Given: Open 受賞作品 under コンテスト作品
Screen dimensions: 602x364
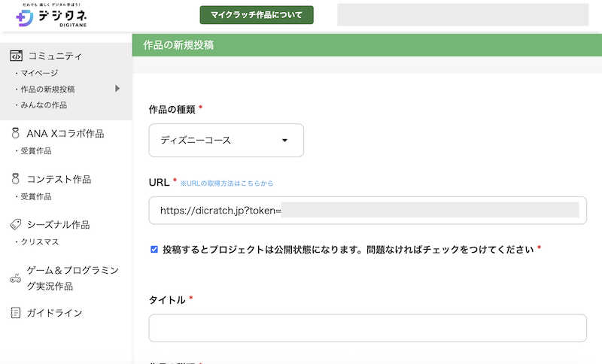Looking at the screenshot, I should (x=35, y=196).
